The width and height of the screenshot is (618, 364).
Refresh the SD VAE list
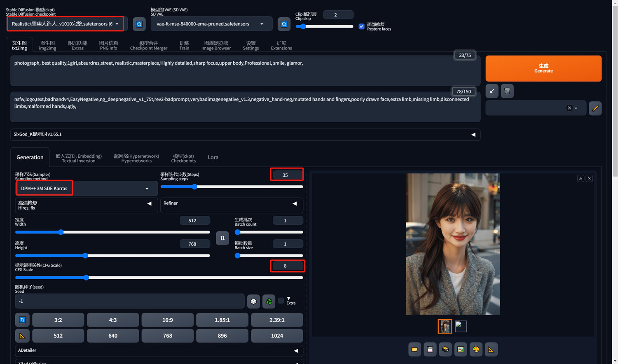[x=284, y=24]
